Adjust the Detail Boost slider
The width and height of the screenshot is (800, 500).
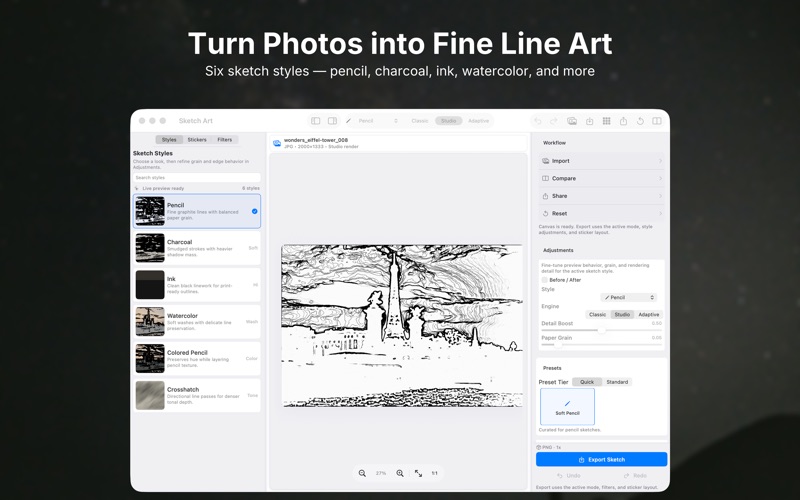602,330
